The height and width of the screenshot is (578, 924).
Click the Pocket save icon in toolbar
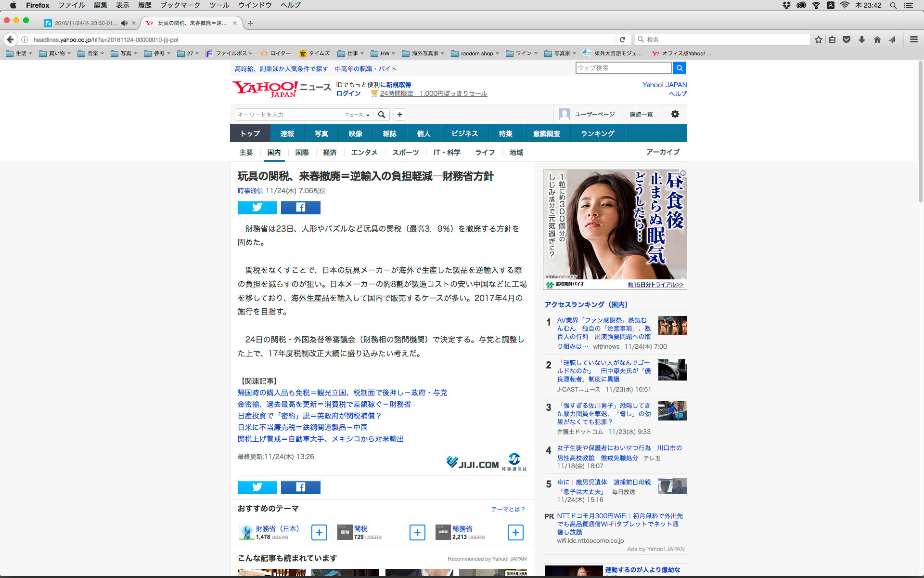click(x=847, y=39)
